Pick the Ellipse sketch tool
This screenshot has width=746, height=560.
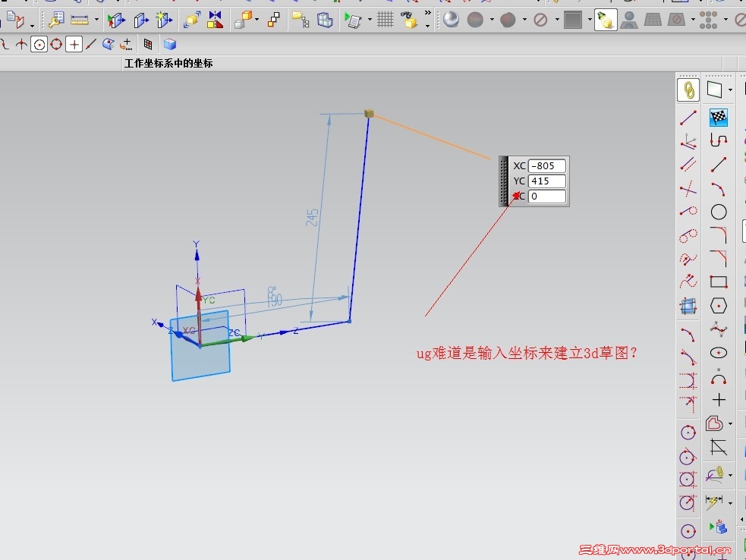coord(719,353)
